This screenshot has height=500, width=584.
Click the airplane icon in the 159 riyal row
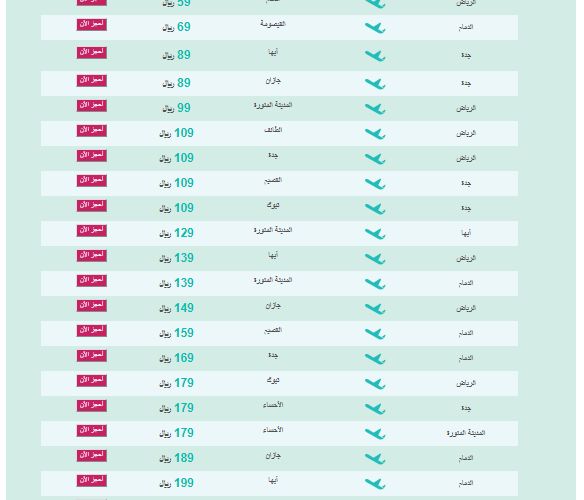375,333
